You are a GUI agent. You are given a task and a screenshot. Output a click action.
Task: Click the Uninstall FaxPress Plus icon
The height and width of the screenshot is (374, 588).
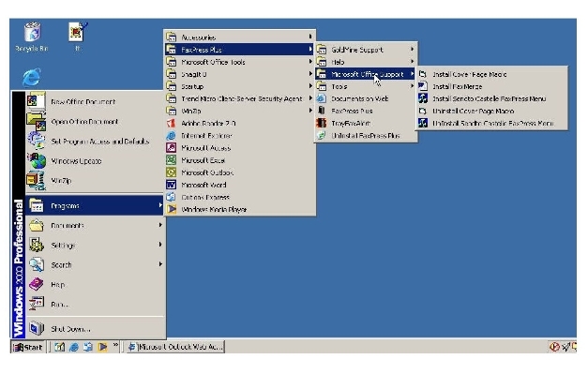click(322, 135)
